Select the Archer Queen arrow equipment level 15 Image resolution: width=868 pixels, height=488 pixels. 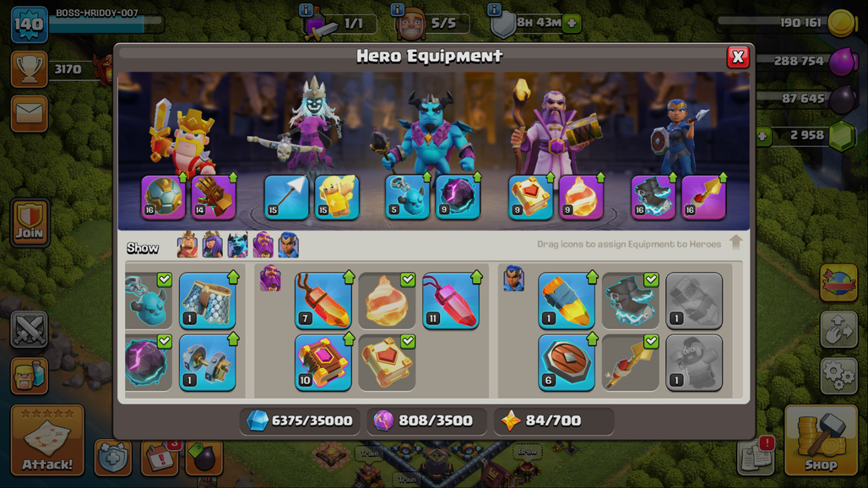(x=286, y=197)
